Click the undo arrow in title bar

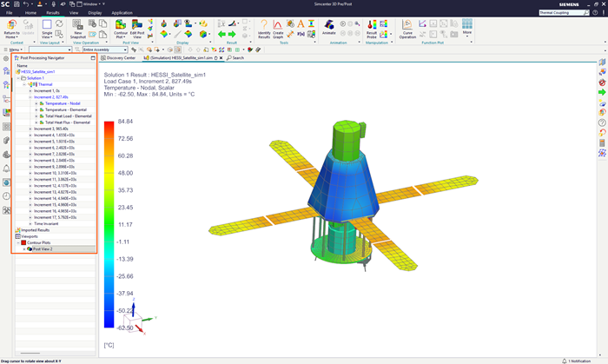(x=26, y=3)
